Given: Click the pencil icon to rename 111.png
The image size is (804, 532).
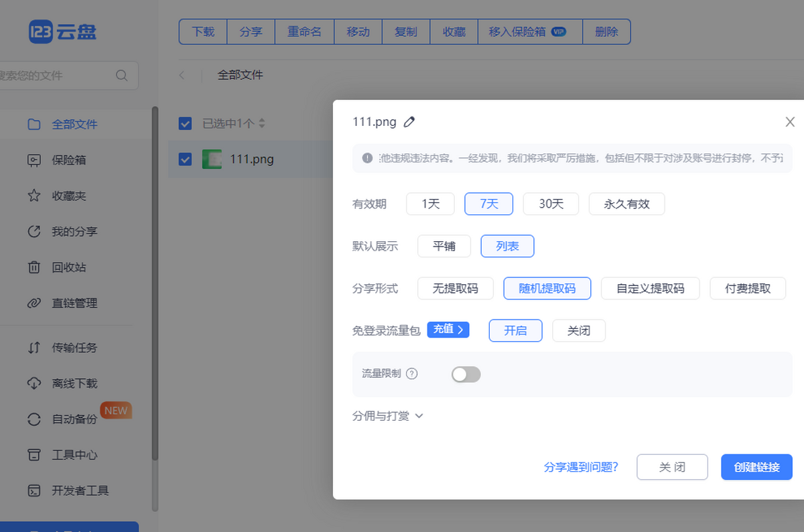Looking at the screenshot, I should (x=409, y=121).
